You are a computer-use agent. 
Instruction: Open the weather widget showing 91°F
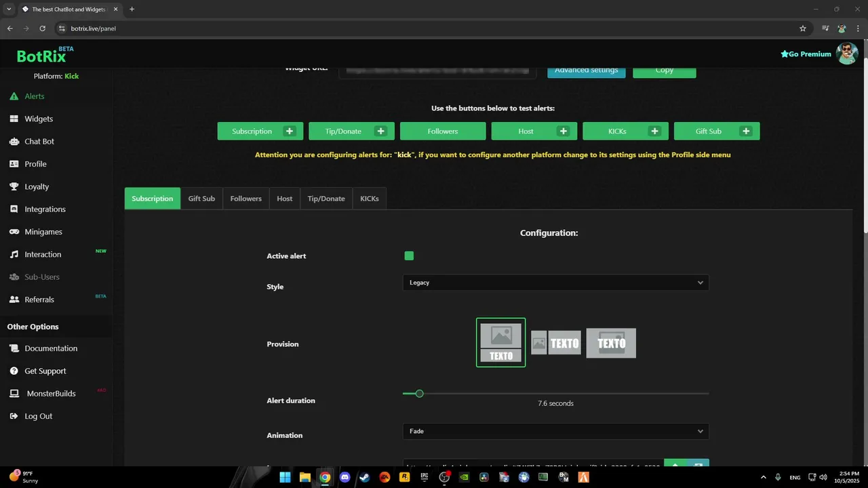pos(24,477)
